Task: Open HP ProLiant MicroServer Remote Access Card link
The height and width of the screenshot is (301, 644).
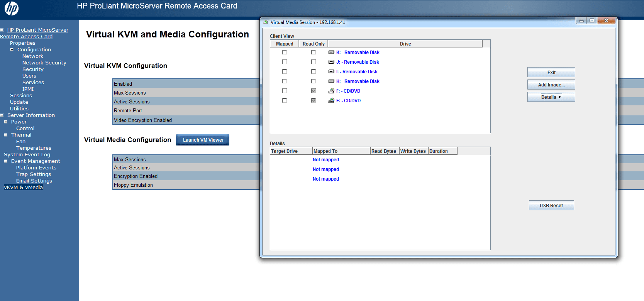Action: coord(34,33)
